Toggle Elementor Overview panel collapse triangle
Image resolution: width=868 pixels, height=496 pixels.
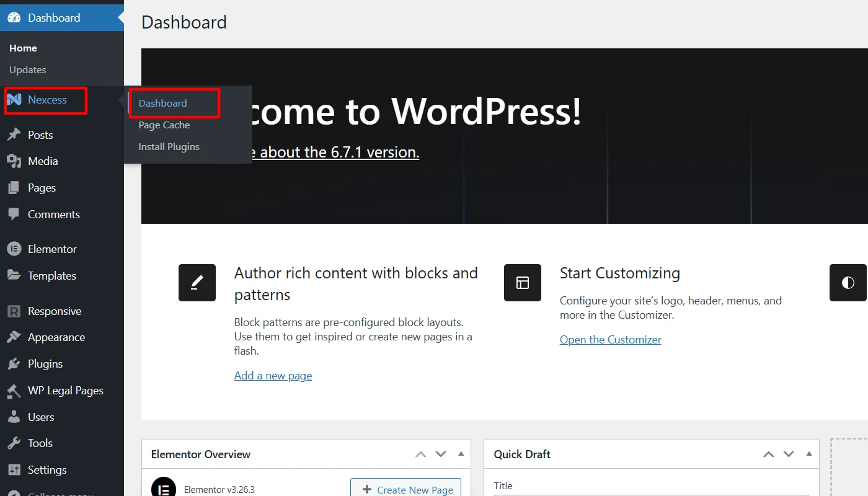(461, 454)
